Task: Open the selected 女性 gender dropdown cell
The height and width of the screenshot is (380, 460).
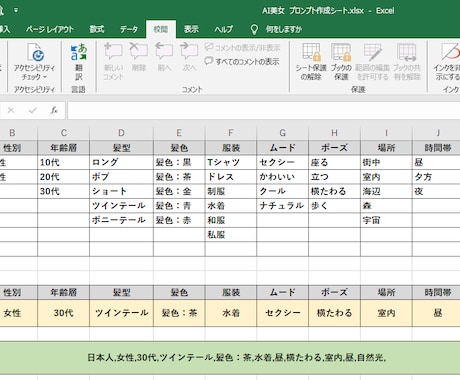Action: 19,313
